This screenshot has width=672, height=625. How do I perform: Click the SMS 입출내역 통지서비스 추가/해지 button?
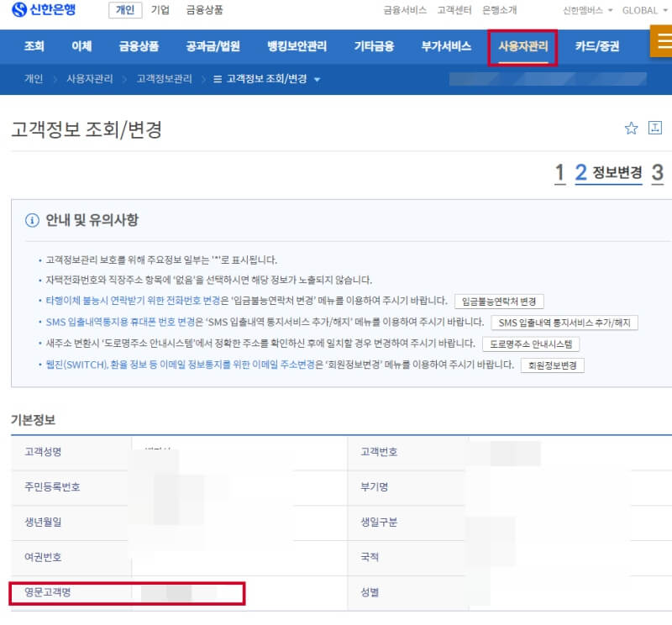[564, 321]
